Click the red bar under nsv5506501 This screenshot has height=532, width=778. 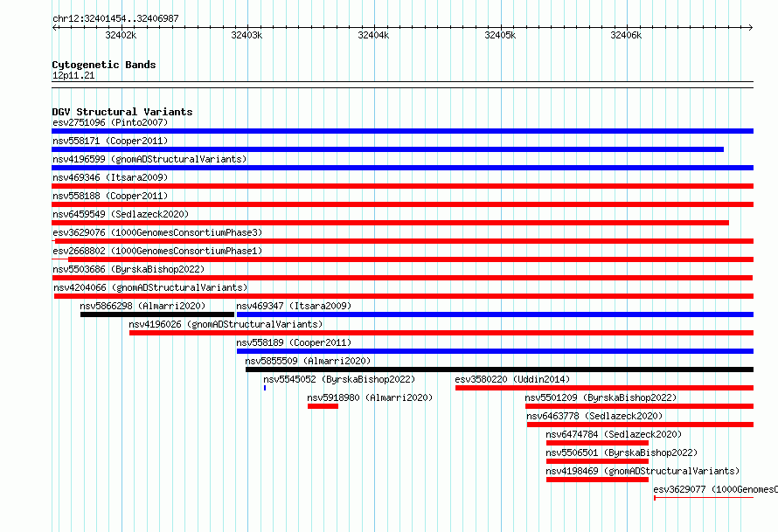(597, 461)
